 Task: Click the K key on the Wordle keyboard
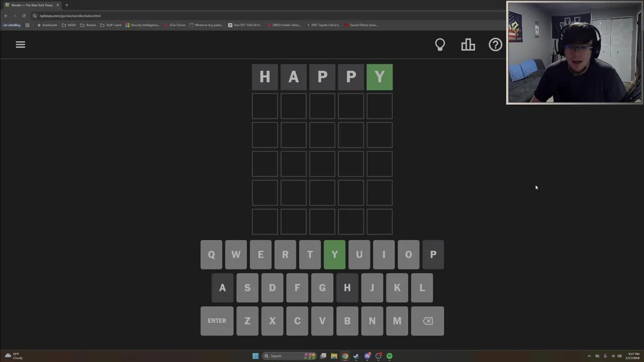click(x=397, y=288)
